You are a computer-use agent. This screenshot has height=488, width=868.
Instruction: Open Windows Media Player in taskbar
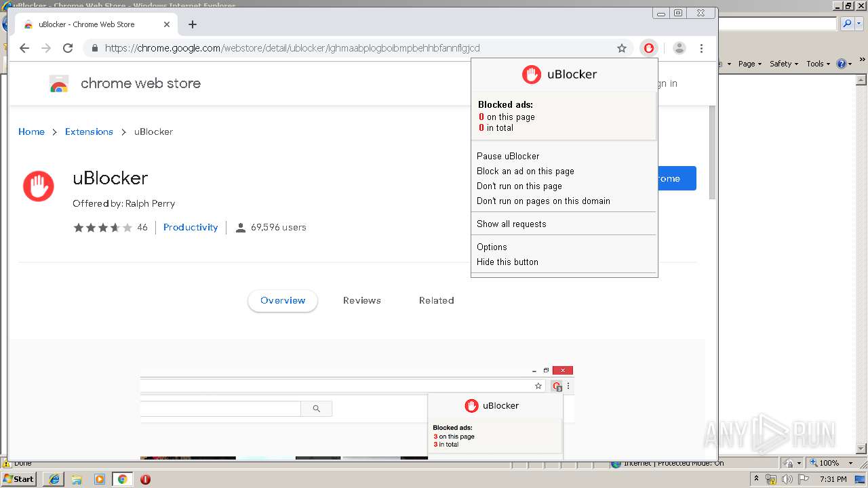point(100,479)
